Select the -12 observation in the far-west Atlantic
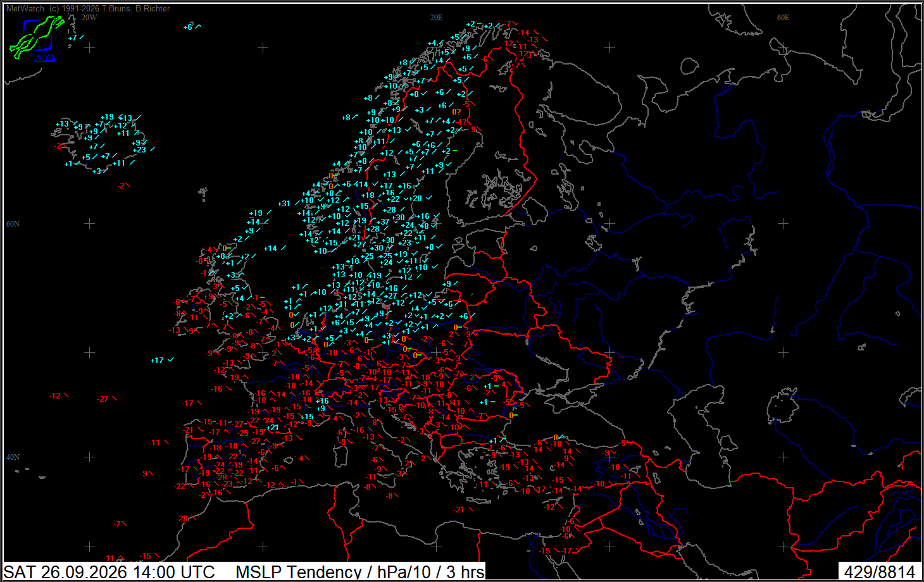The height and width of the screenshot is (582, 924). 55,396
